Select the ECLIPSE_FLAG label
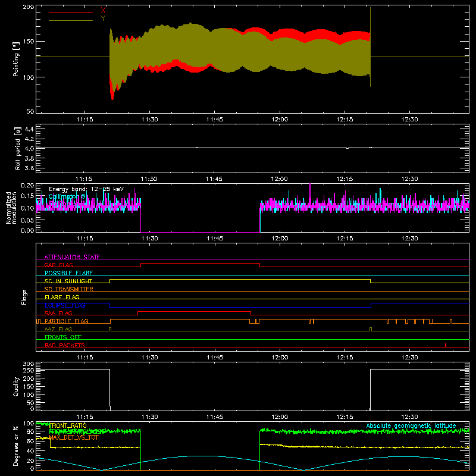Viewport: 476px width, 476px height. pos(65,305)
